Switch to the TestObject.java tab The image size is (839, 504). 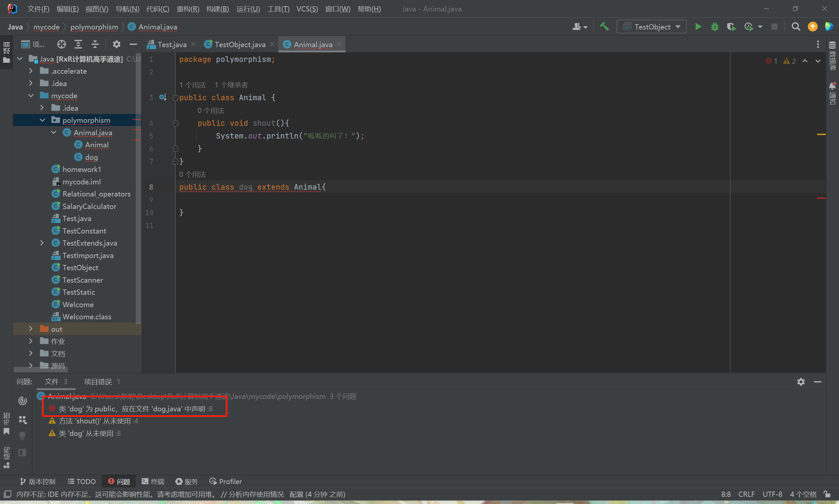(240, 45)
